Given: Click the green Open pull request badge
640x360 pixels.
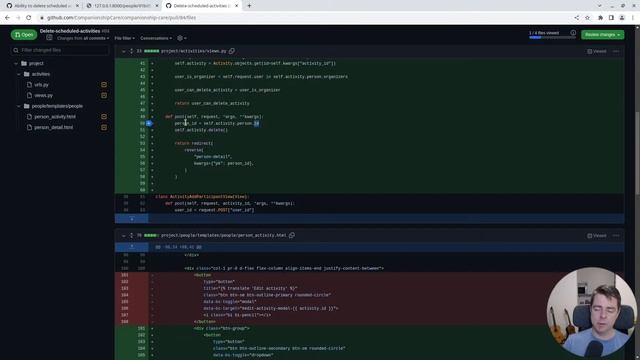Looking at the screenshot, I should pyautogui.click(x=24, y=35).
